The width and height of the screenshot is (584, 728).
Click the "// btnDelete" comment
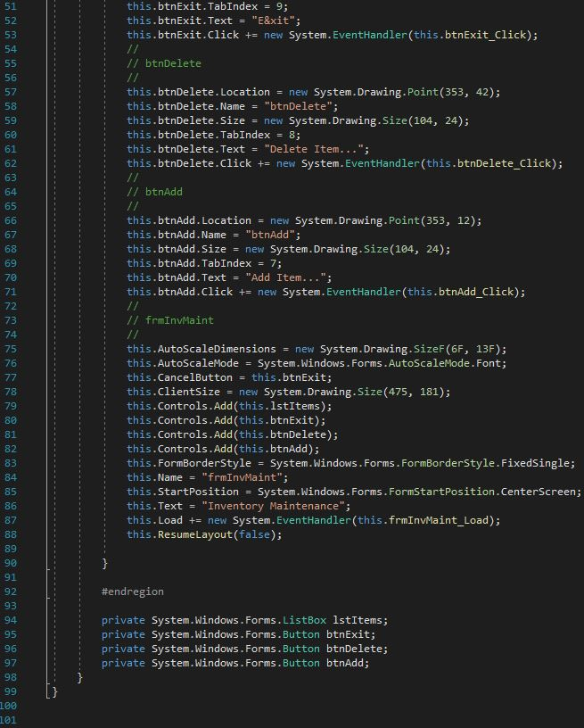(x=164, y=63)
